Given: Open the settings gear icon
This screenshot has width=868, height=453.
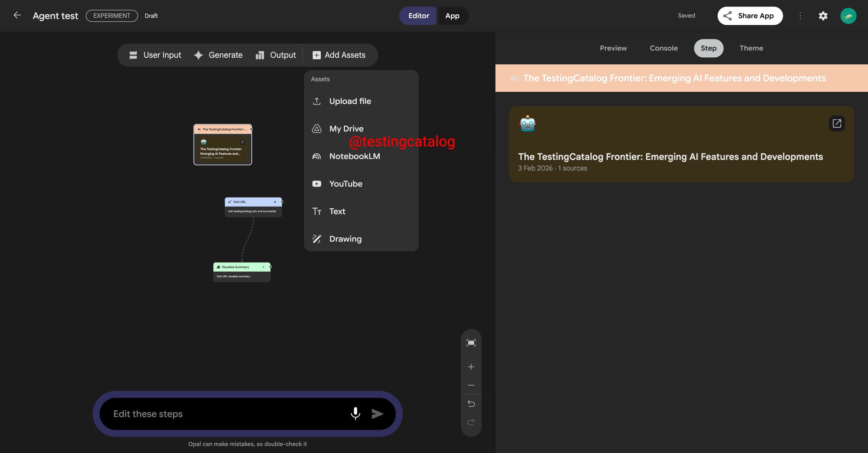Looking at the screenshot, I should [823, 16].
